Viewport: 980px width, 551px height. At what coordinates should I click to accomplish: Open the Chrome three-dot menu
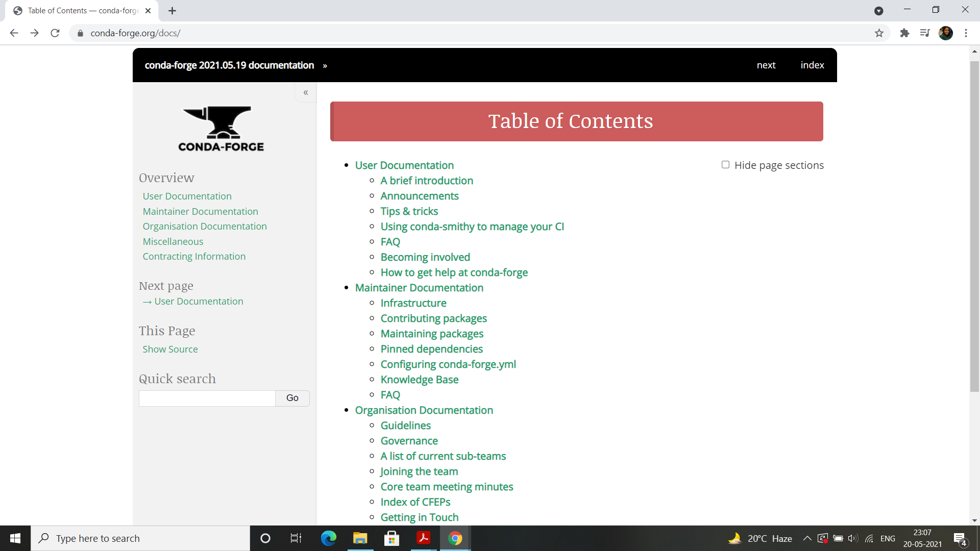[x=966, y=33]
